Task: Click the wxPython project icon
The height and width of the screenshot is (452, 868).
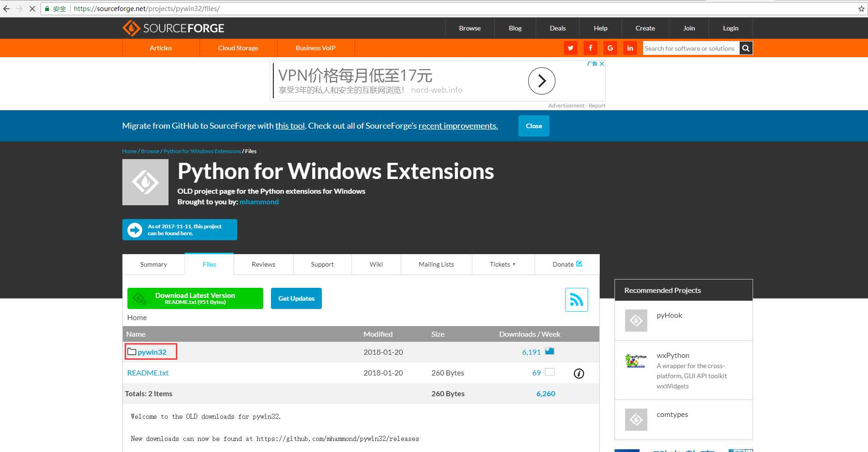Action: [636, 361]
